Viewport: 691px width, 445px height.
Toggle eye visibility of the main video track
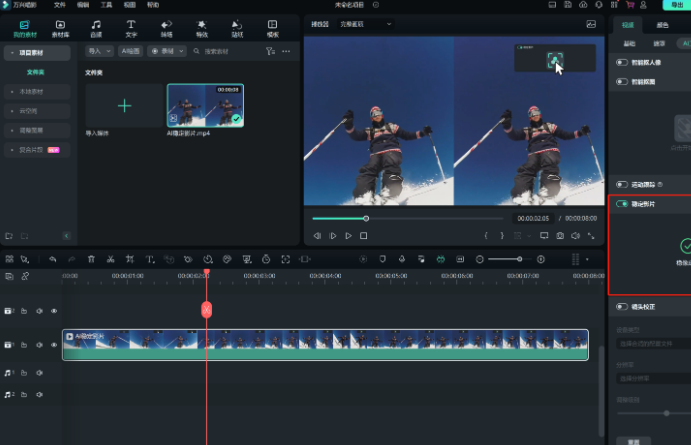click(x=54, y=344)
